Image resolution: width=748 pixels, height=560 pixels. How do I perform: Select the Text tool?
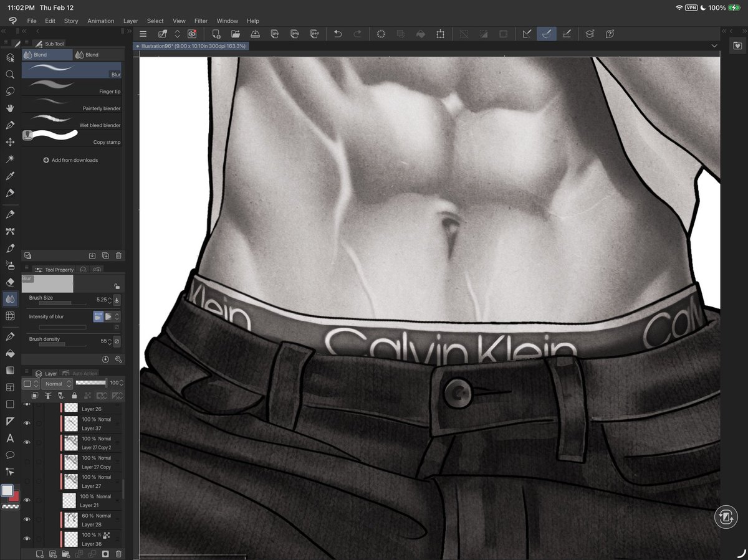(10, 439)
